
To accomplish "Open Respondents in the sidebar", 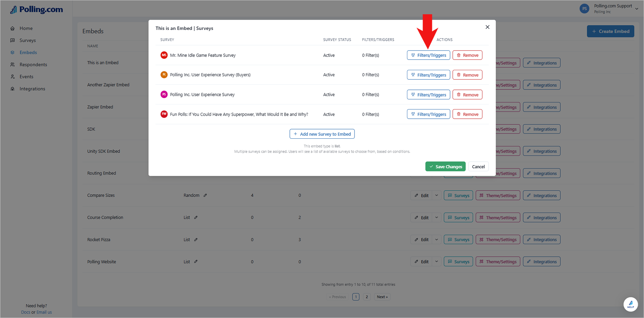I will [33, 64].
